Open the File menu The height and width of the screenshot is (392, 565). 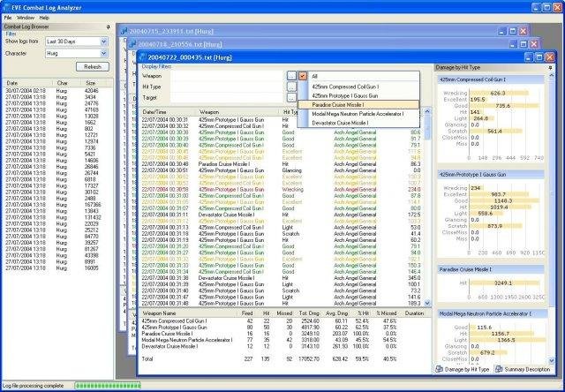point(8,18)
